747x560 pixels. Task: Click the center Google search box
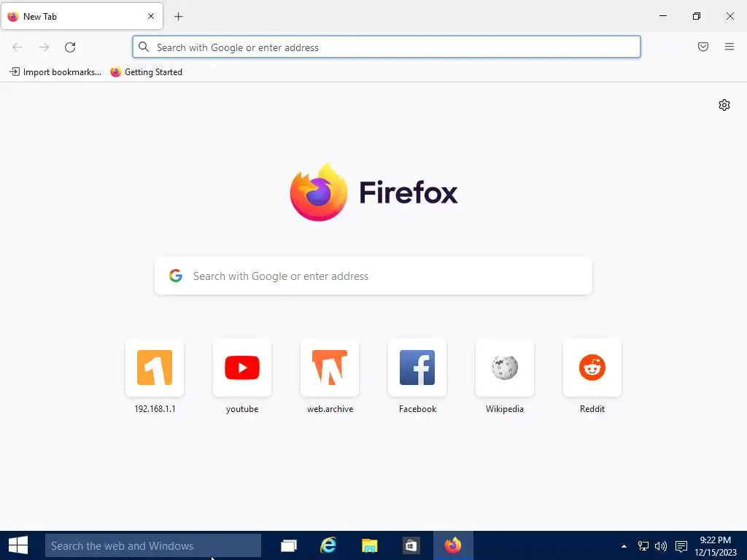click(373, 276)
